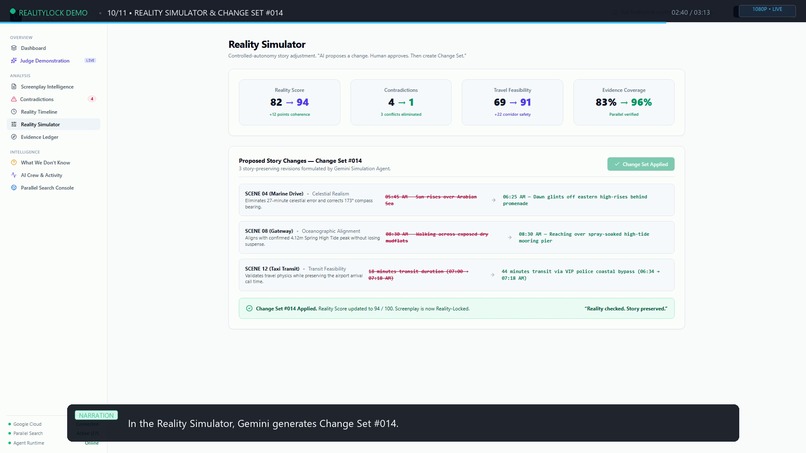Image resolution: width=806 pixels, height=453 pixels.
Task: Click the Change Set Applied button
Action: [640, 164]
